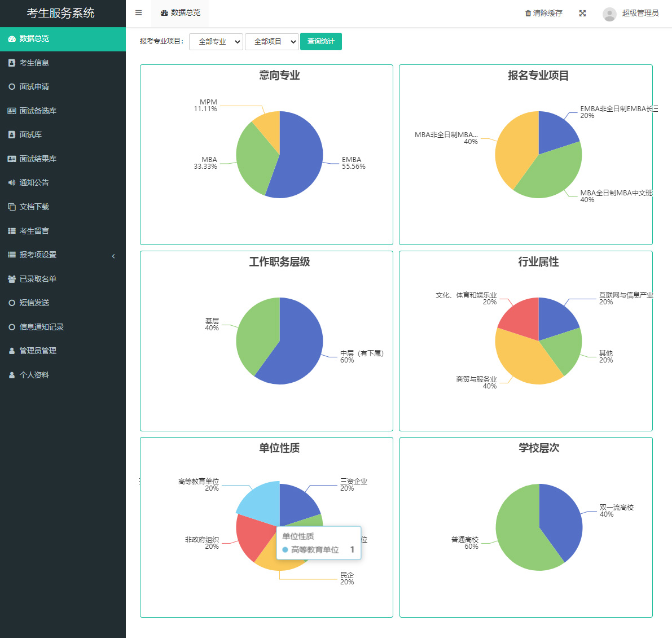The width and height of the screenshot is (672, 638).
Task: Click the fullscreen expand icon
Action: (x=582, y=13)
